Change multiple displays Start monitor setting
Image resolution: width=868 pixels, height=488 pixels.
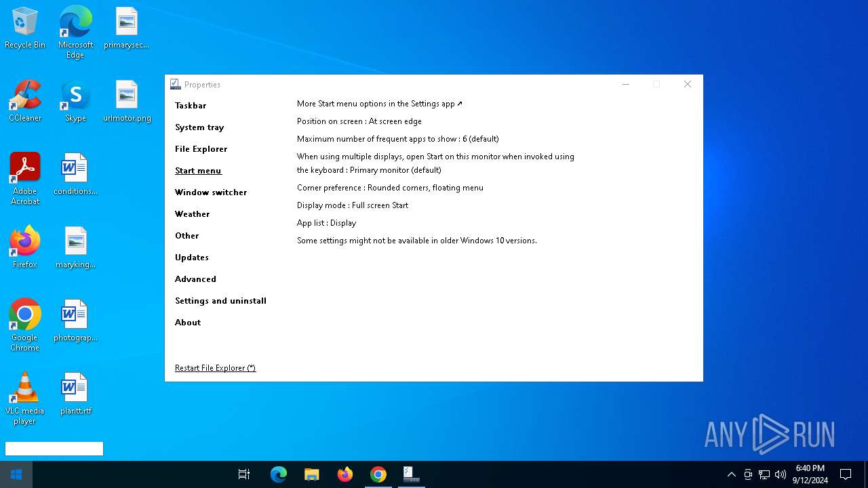tap(435, 163)
